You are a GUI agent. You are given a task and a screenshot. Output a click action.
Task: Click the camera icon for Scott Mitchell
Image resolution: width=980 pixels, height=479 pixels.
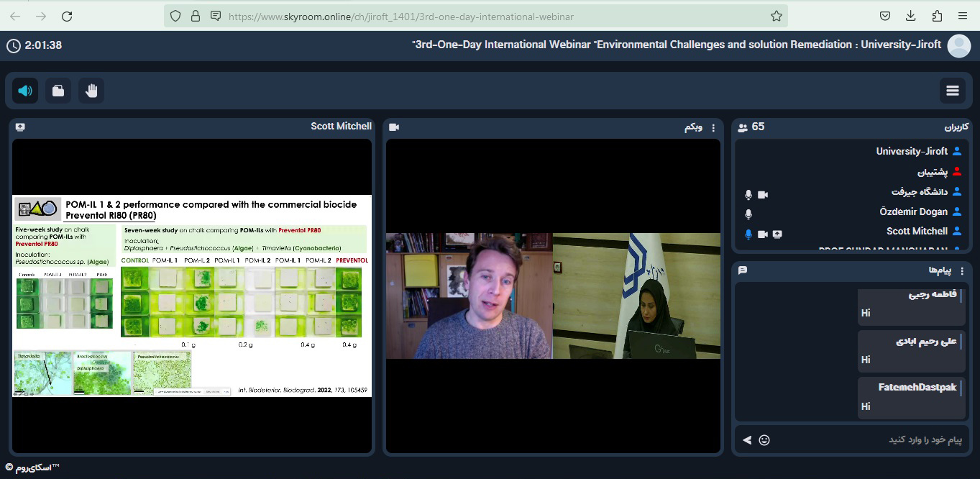point(763,234)
